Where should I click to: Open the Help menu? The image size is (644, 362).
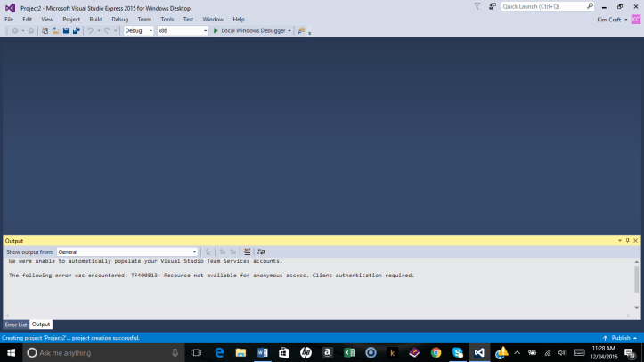pos(239,20)
